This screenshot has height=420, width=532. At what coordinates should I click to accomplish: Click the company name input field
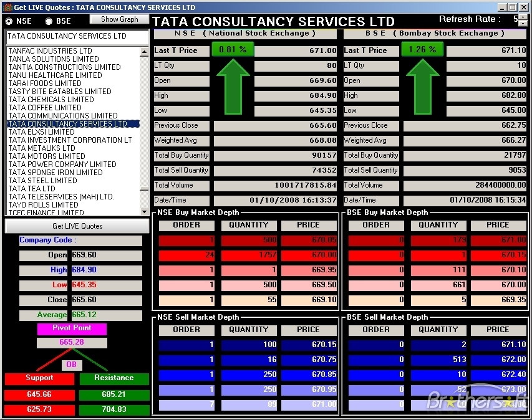coord(77,37)
